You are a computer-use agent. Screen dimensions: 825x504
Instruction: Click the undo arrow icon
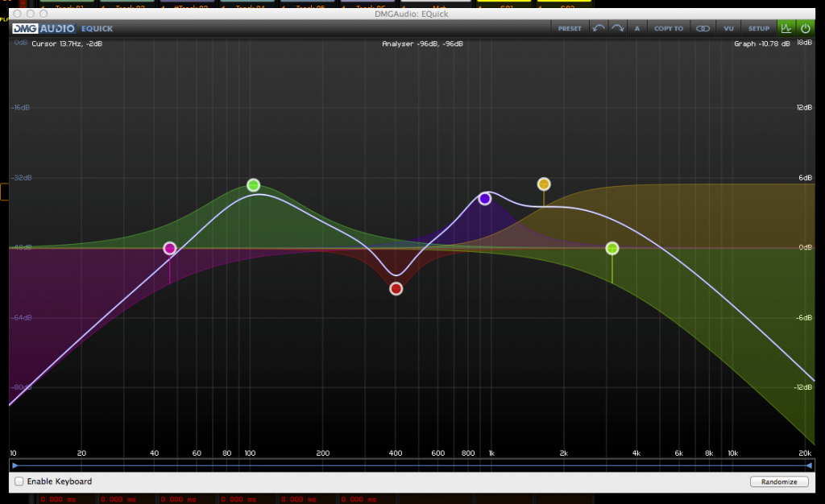click(x=598, y=28)
